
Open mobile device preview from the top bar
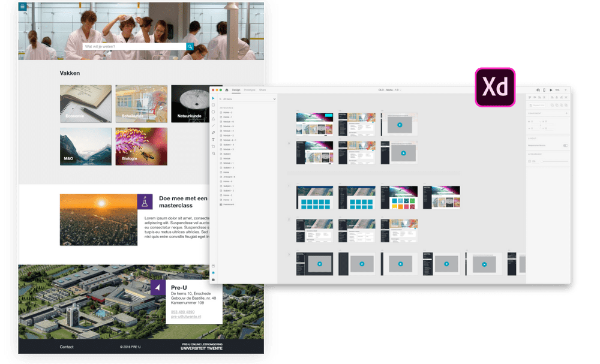click(544, 90)
